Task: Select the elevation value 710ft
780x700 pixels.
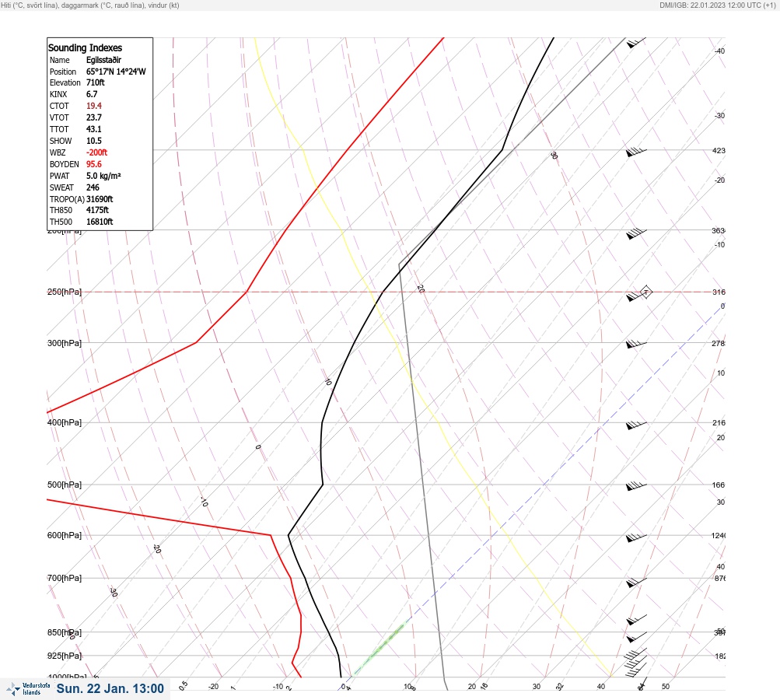Action: pos(95,82)
